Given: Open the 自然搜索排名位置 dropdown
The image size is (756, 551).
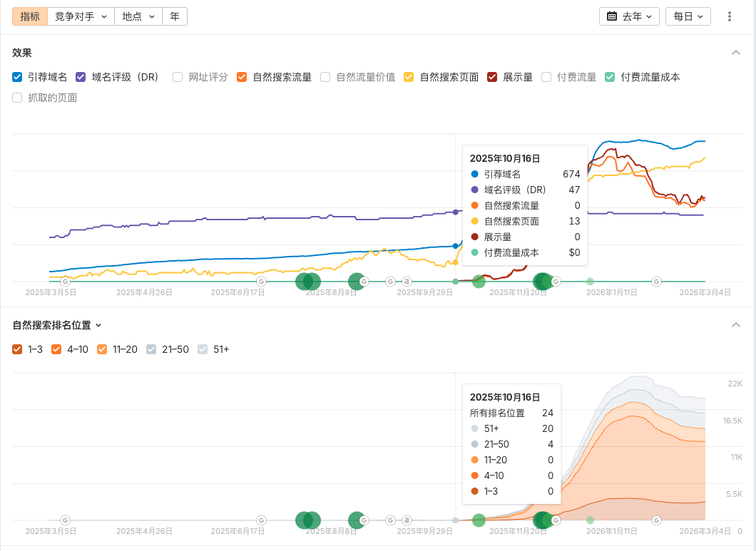Looking at the screenshot, I should click(x=57, y=325).
